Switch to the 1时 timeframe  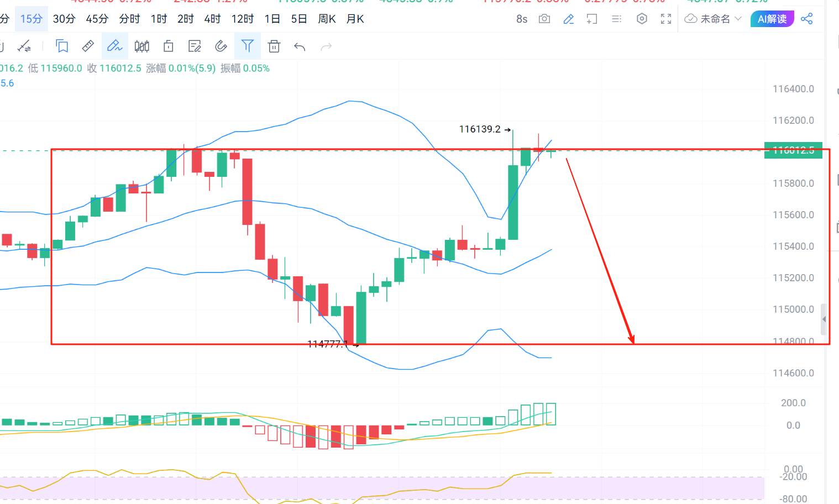click(159, 19)
